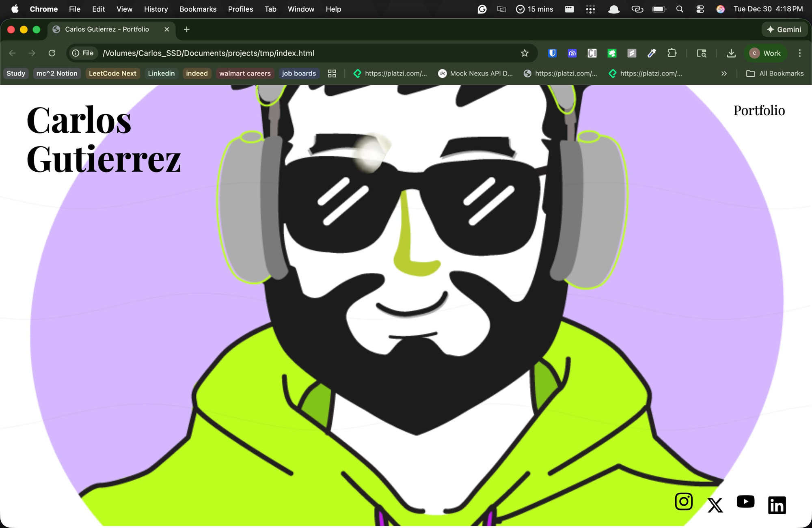Bookmark this page with the star icon
This screenshot has width=812, height=528.
coord(525,53)
